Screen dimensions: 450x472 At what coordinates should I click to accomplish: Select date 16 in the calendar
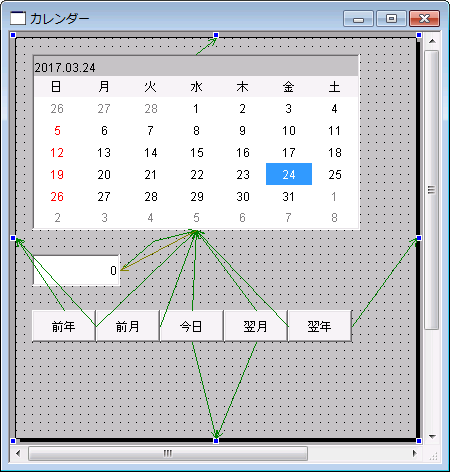pos(243,152)
